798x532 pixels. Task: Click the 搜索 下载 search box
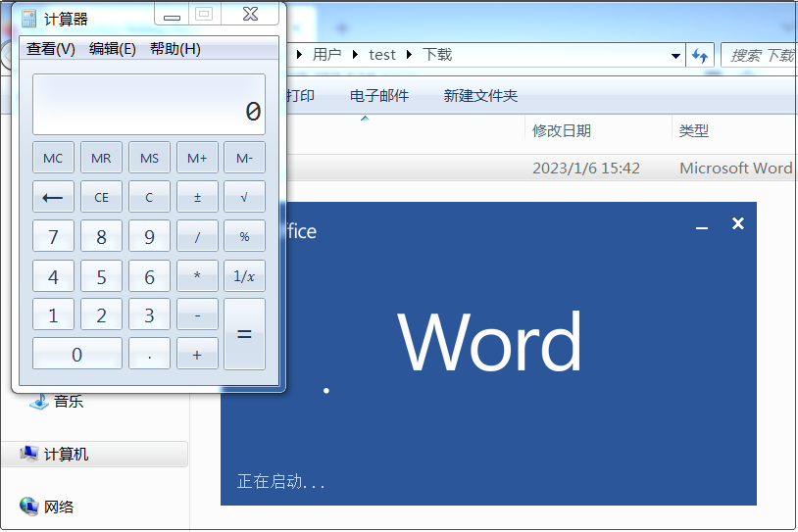click(x=759, y=55)
